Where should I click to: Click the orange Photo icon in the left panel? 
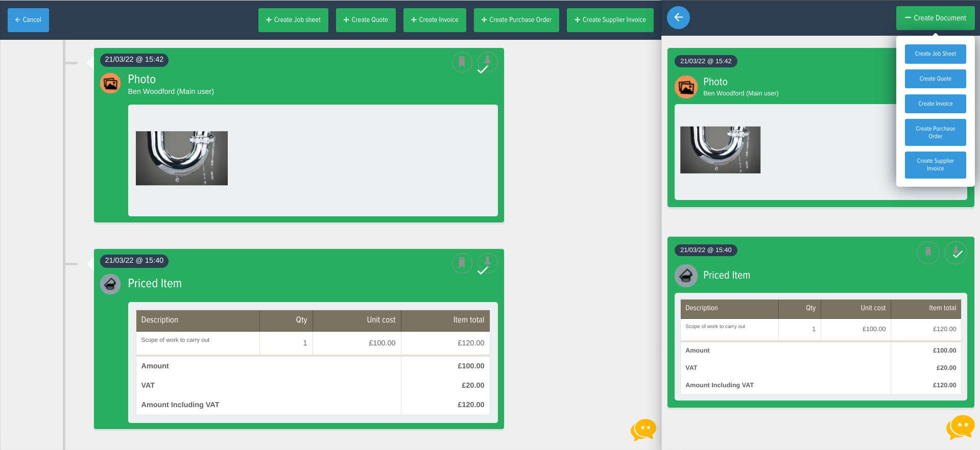[x=110, y=83]
